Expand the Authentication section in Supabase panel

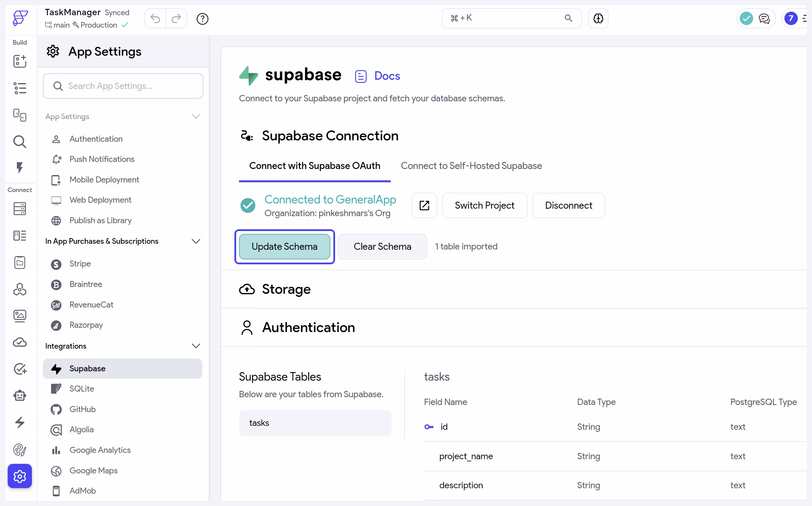[514, 327]
